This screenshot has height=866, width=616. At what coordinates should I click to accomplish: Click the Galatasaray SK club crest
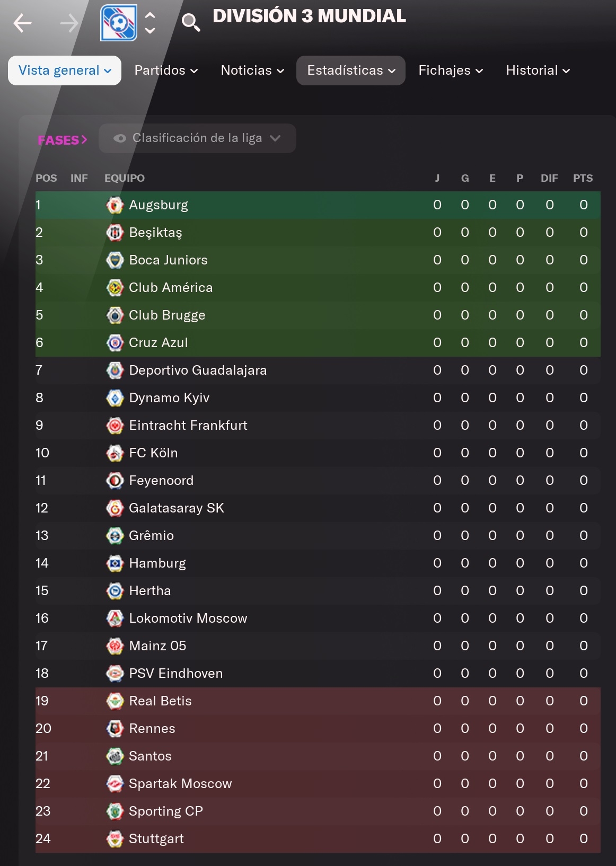115,508
